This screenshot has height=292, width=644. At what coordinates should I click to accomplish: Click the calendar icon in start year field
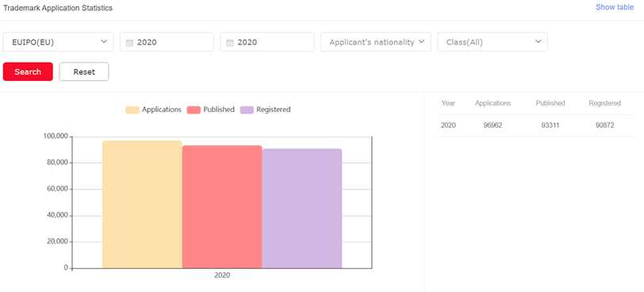click(x=129, y=43)
